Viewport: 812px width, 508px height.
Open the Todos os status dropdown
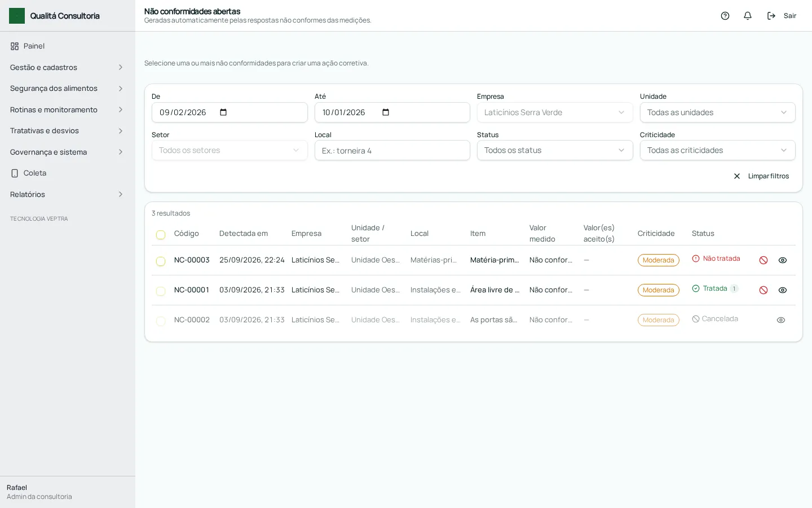click(x=555, y=150)
